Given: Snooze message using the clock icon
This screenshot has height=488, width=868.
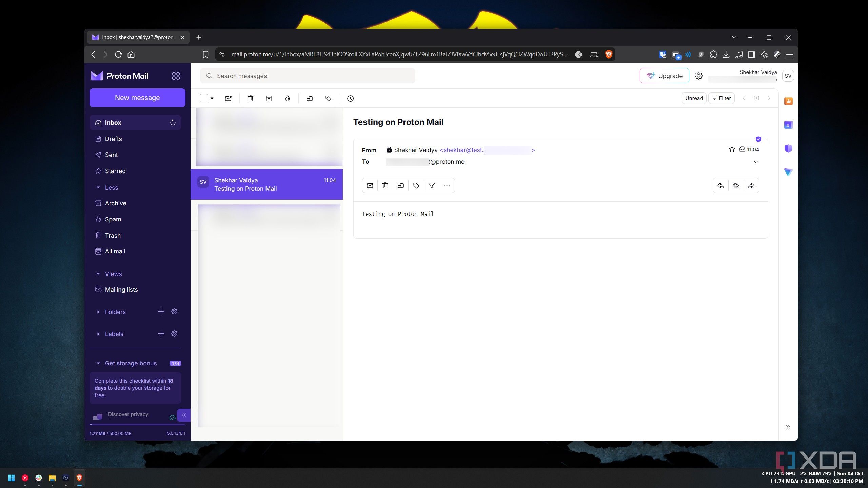Looking at the screenshot, I should 350,98.
